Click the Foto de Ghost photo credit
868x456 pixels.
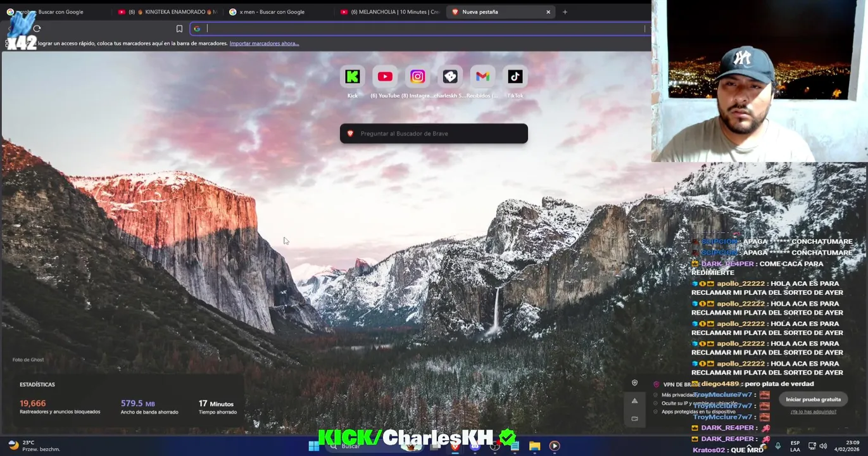point(28,360)
